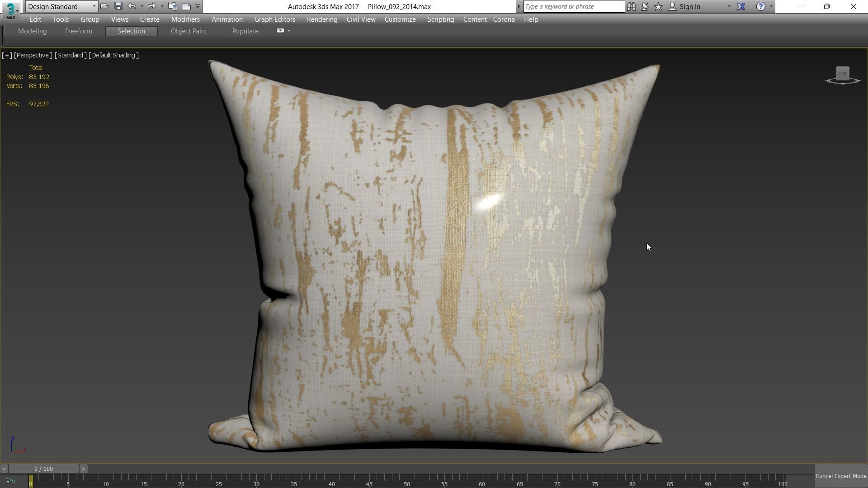Screen dimensions: 868x488
Task: Open the Corona menu
Action: (x=504, y=19)
